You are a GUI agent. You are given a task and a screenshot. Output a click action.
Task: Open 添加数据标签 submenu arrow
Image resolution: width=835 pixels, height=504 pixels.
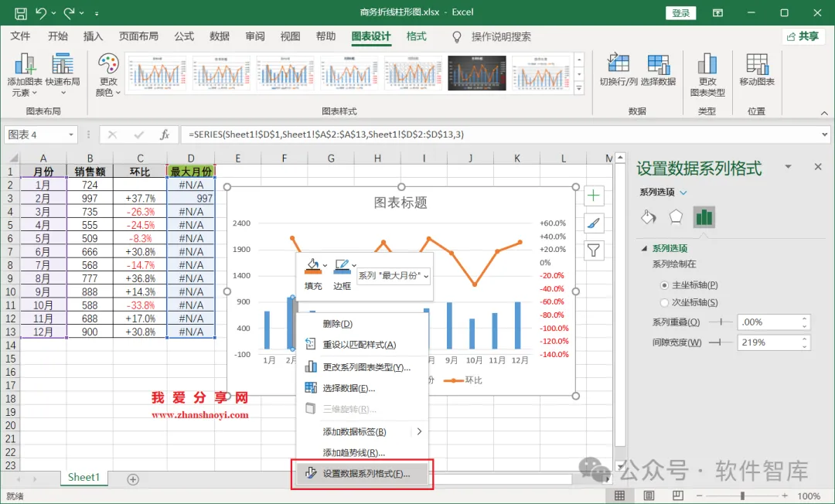[x=420, y=431]
